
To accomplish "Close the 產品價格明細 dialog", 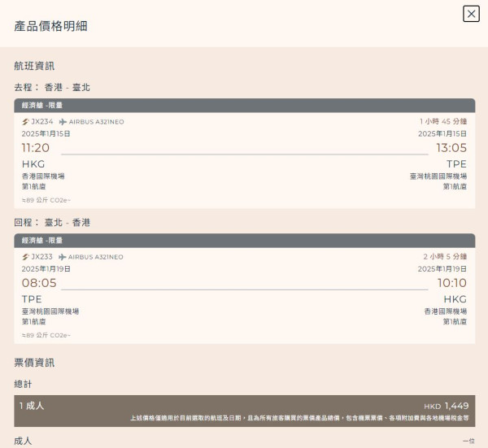I will pyautogui.click(x=471, y=14).
